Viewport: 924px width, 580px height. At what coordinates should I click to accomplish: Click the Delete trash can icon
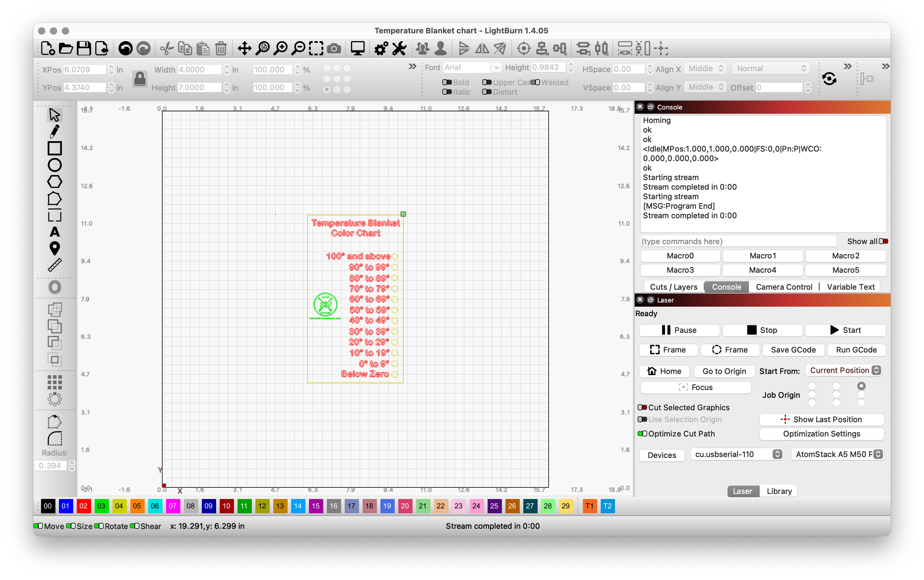[x=221, y=49]
